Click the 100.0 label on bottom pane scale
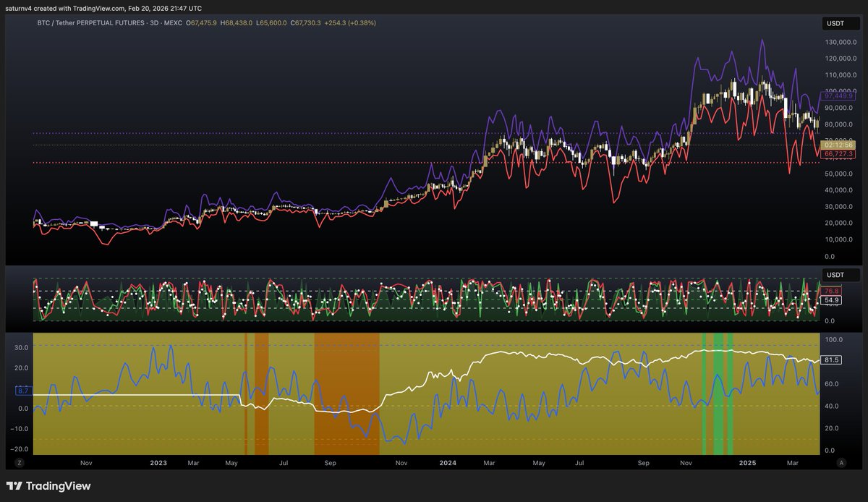Viewport: 868px width, 502px height. [x=835, y=339]
